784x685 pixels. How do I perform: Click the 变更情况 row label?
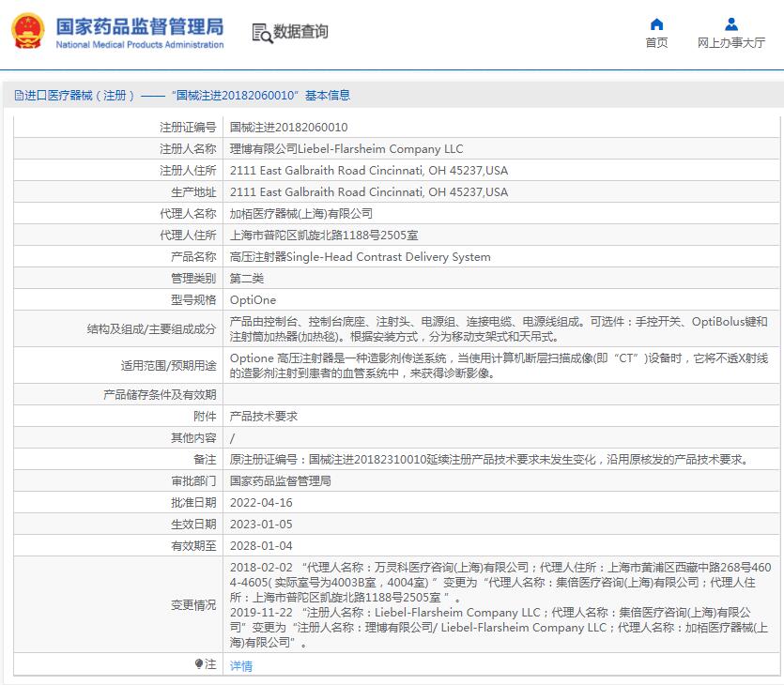click(x=193, y=604)
